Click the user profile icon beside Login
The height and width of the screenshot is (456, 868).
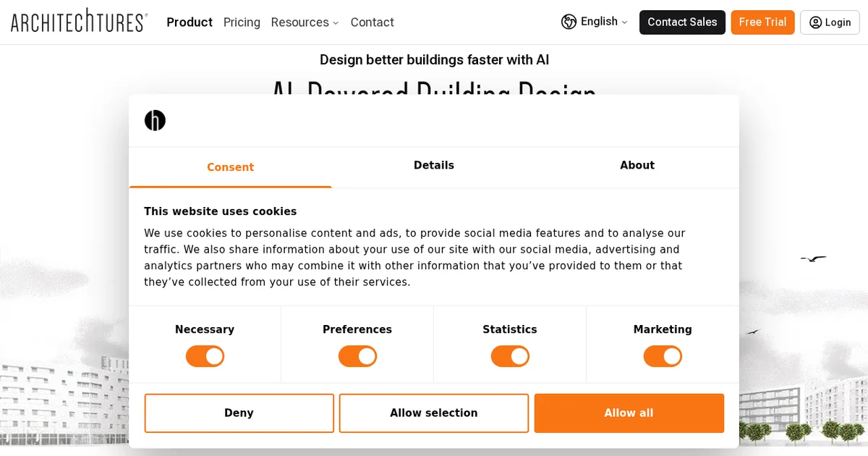coord(815,22)
